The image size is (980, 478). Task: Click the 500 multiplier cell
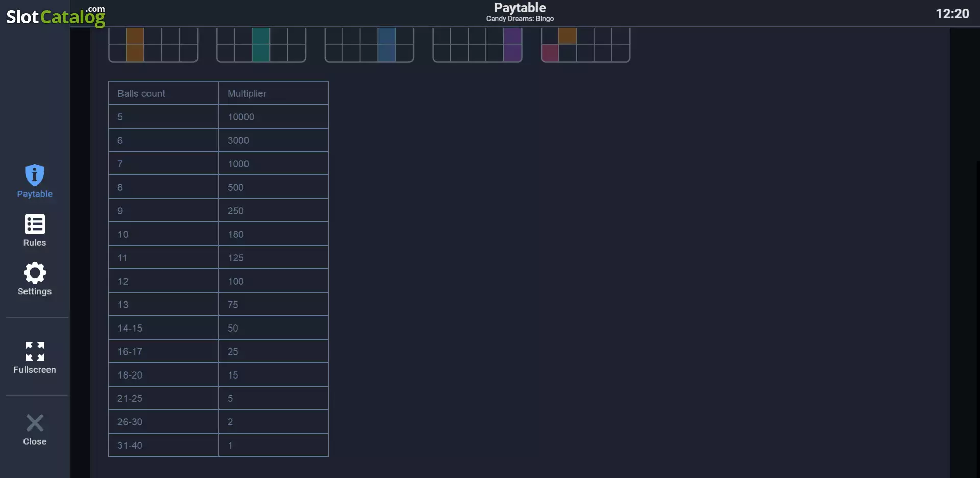(273, 187)
